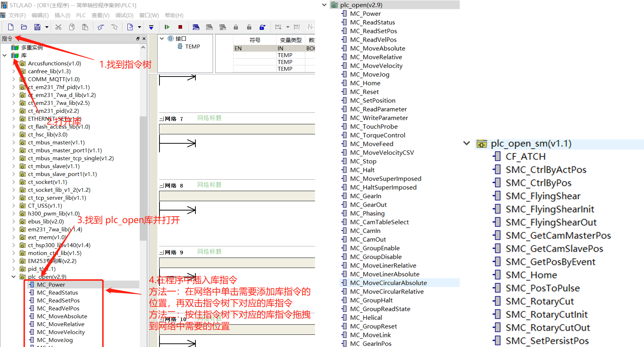The image size is (644, 347).
Task: Undo the last edit
Action: coord(101,27)
